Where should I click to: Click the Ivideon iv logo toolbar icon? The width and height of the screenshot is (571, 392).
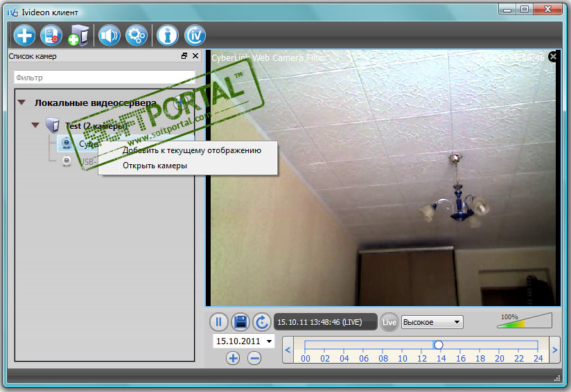click(195, 35)
